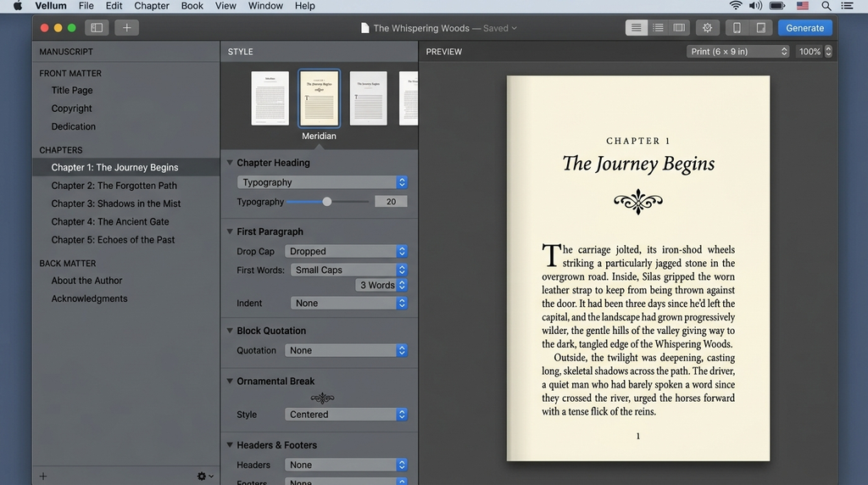Open Spotlight search magnifier icon
Image resolution: width=868 pixels, height=485 pixels.
pos(826,6)
